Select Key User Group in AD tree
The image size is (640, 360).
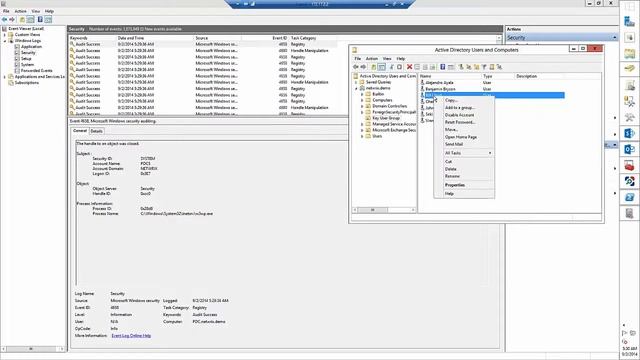[x=386, y=118]
